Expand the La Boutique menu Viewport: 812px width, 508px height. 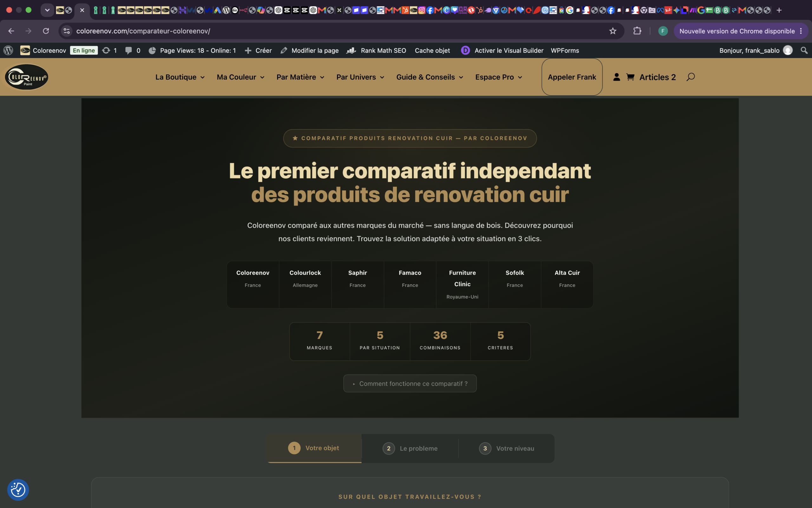click(x=180, y=77)
